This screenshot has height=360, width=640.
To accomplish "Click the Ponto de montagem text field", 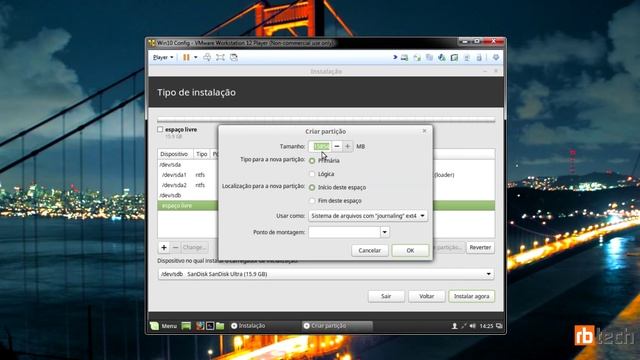I will tap(344, 232).
